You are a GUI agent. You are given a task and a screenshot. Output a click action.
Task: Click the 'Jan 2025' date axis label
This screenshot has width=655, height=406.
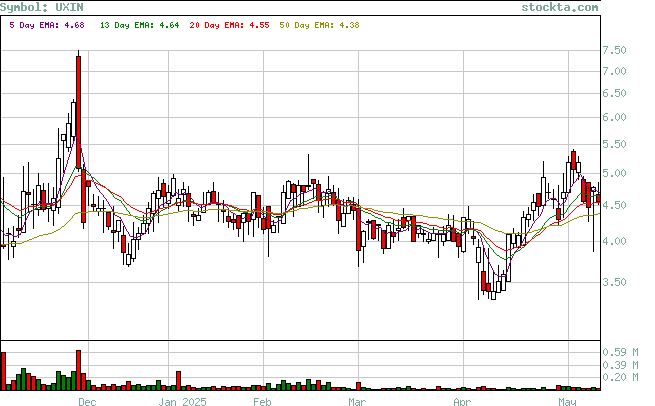tap(183, 402)
